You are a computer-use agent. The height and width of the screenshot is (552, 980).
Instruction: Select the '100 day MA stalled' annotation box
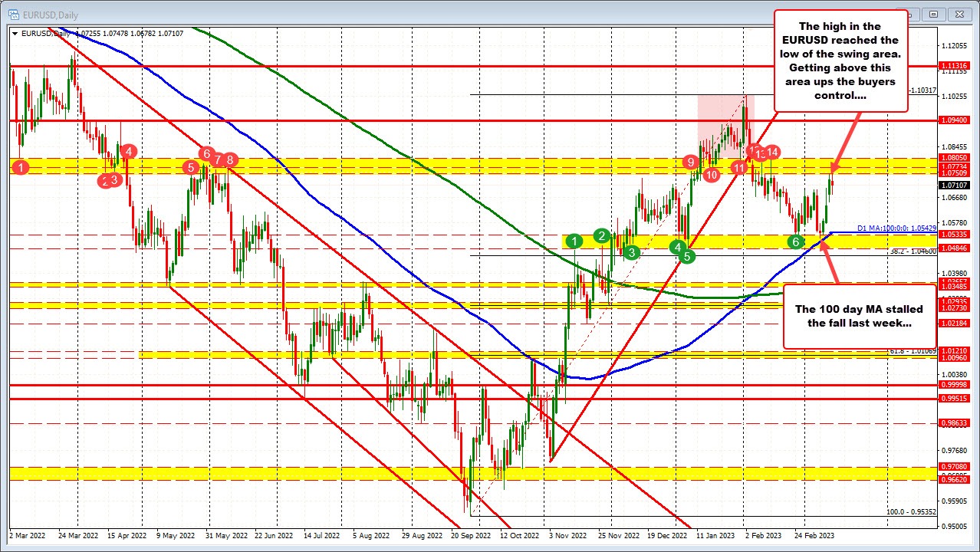(859, 315)
